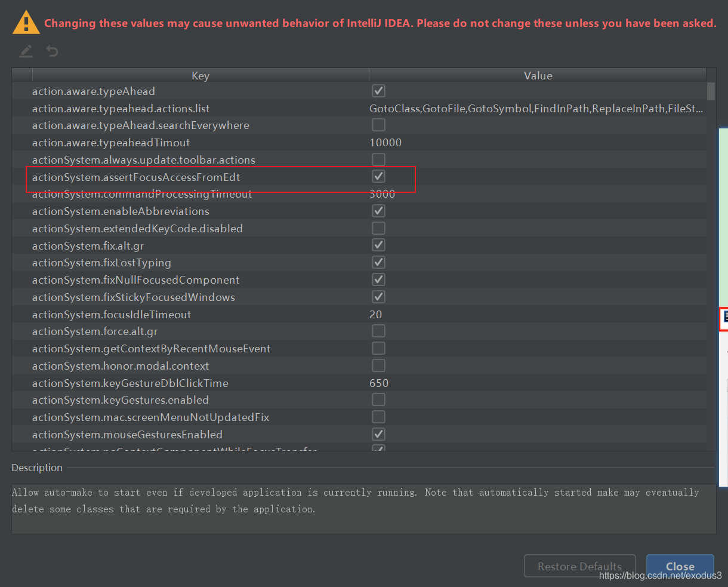Enable actionSystem.always.update.toolbar.actions checkbox
The image size is (728, 587).
[378, 159]
